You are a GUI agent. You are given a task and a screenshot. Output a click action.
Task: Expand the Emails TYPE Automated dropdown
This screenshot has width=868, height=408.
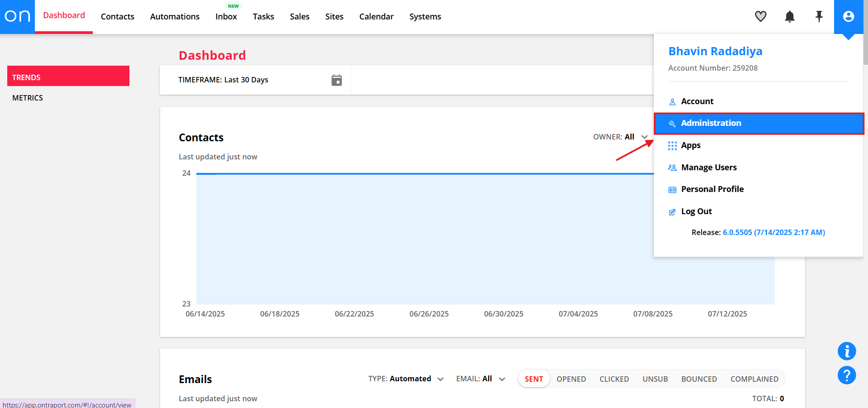click(406, 379)
